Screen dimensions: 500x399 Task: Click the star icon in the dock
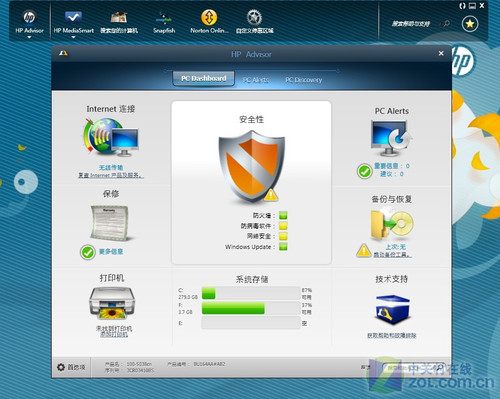pos(470,24)
